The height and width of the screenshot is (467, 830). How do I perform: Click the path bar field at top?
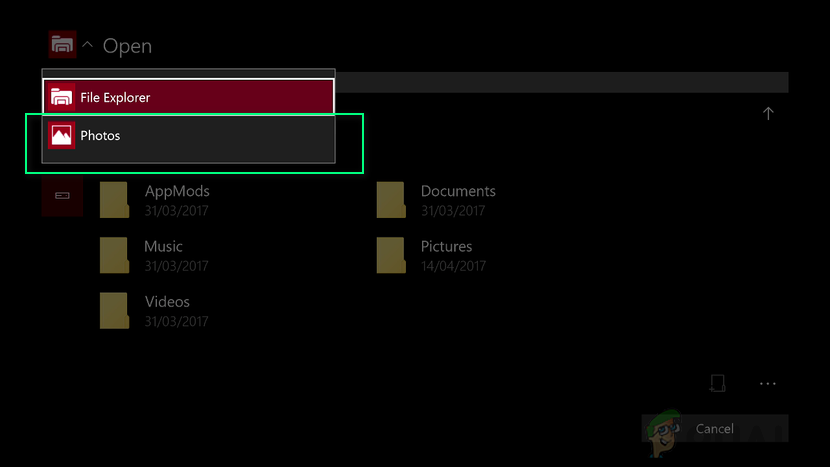(562, 82)
